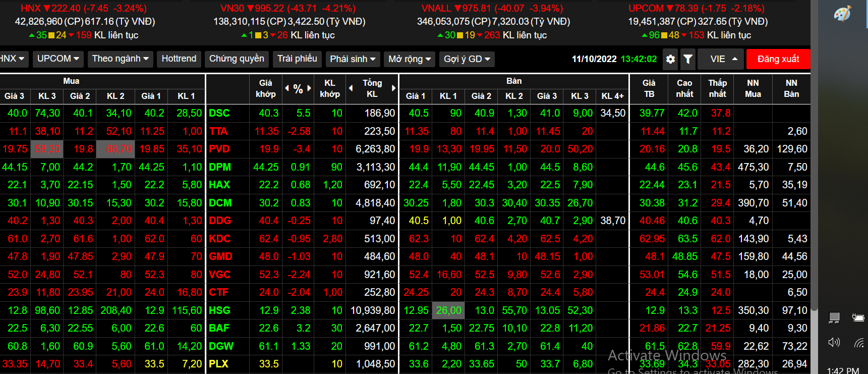The width and height of the screenshot is (868, 374).
Task: Click the DGW stock symbol
Action: click(x=221, y=346)
